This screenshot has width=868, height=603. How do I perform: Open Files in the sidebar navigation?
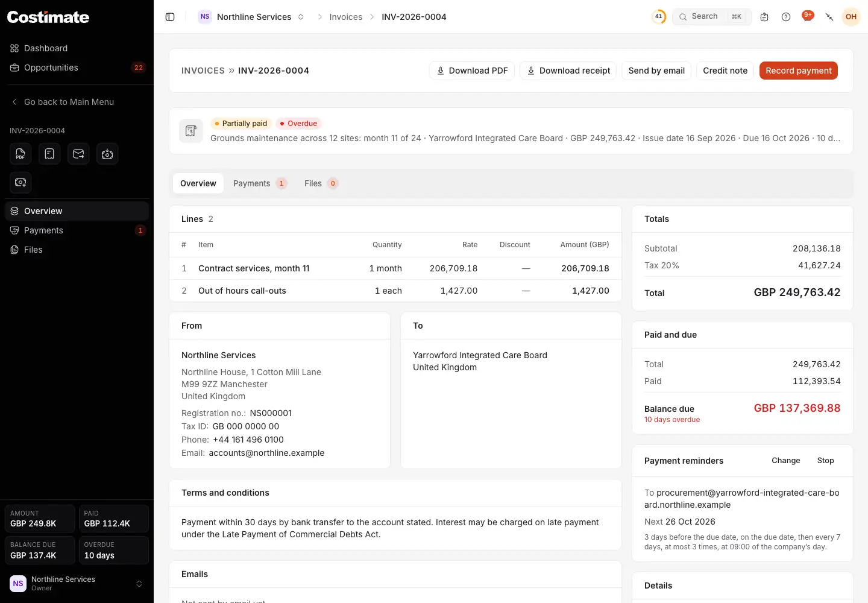77,250
